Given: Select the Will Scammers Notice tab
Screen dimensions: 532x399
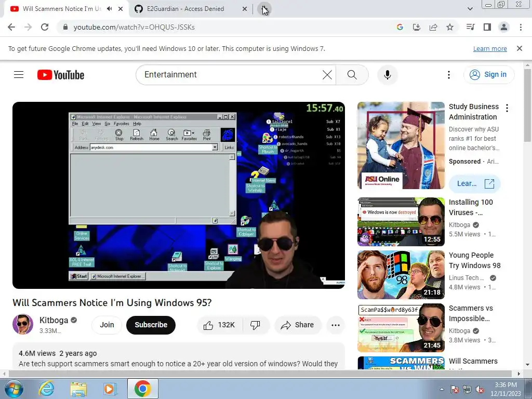Looking at the screenshot, I should pos(61,9).
